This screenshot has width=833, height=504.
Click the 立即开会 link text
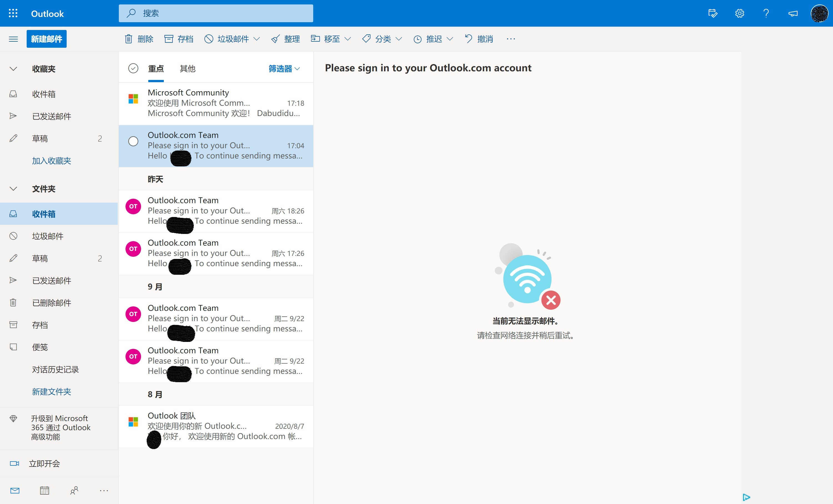click(x=44, y=463)
